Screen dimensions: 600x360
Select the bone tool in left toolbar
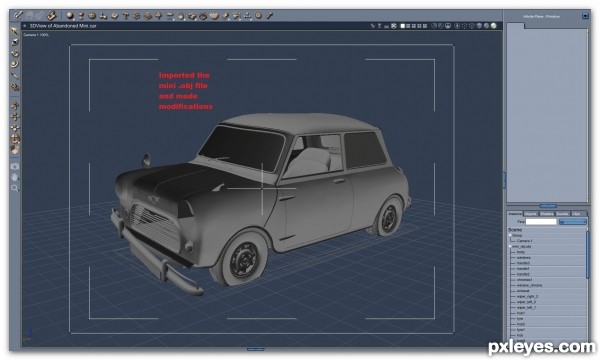(15, 75)
